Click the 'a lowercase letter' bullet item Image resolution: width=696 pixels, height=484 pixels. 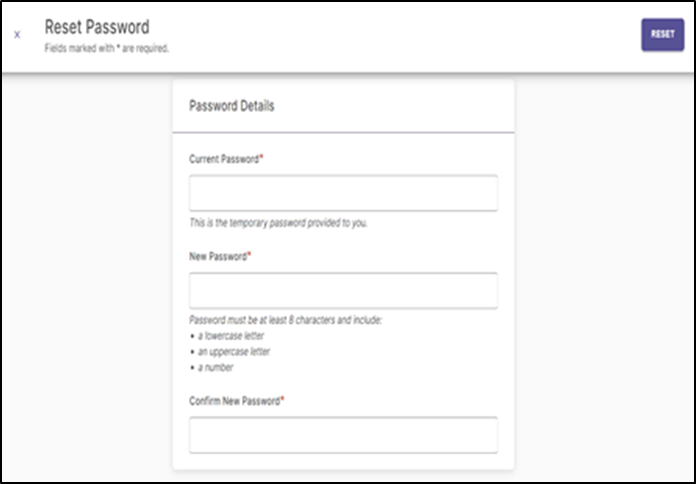pyautogui.click(x=231, y=336)
